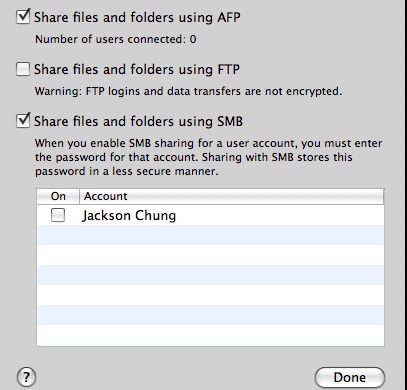Click the Account column header
Image resolution: width=407 pixels, height=390 pixels.
click(232, 196)
